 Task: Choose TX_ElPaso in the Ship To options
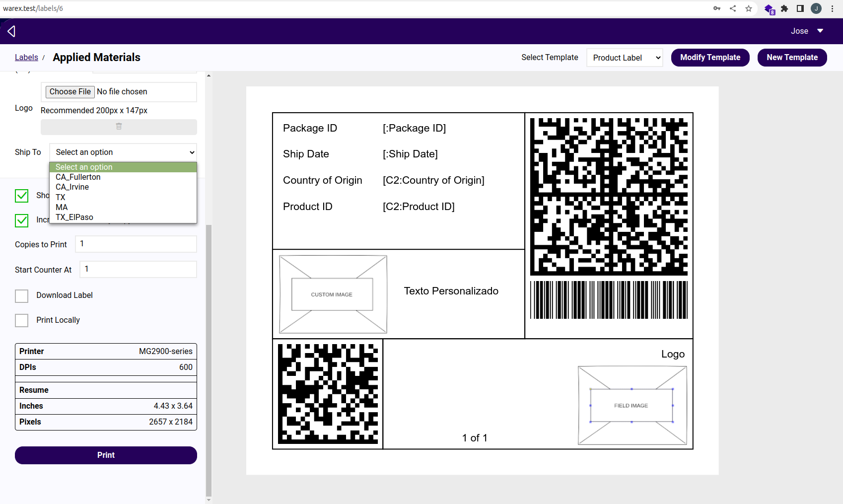(x=74, y=217)
